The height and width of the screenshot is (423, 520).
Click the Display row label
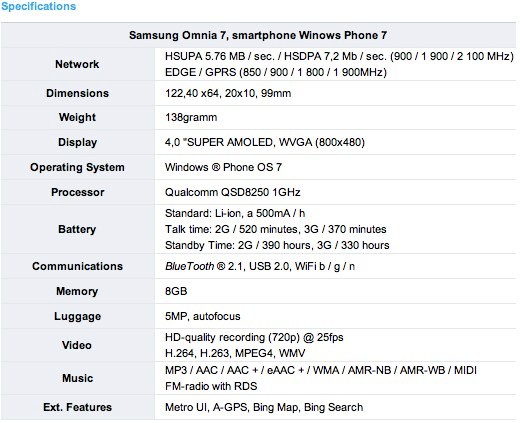point(77,142)
